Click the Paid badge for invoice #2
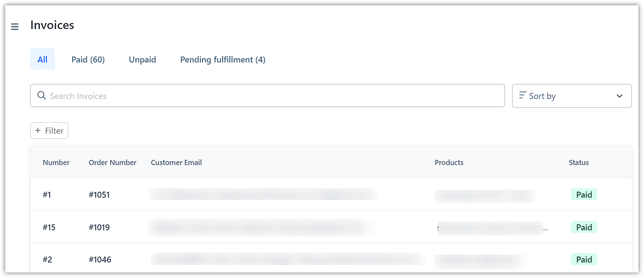644x278 pixels. pyautogui.click(x=584, y=259)
